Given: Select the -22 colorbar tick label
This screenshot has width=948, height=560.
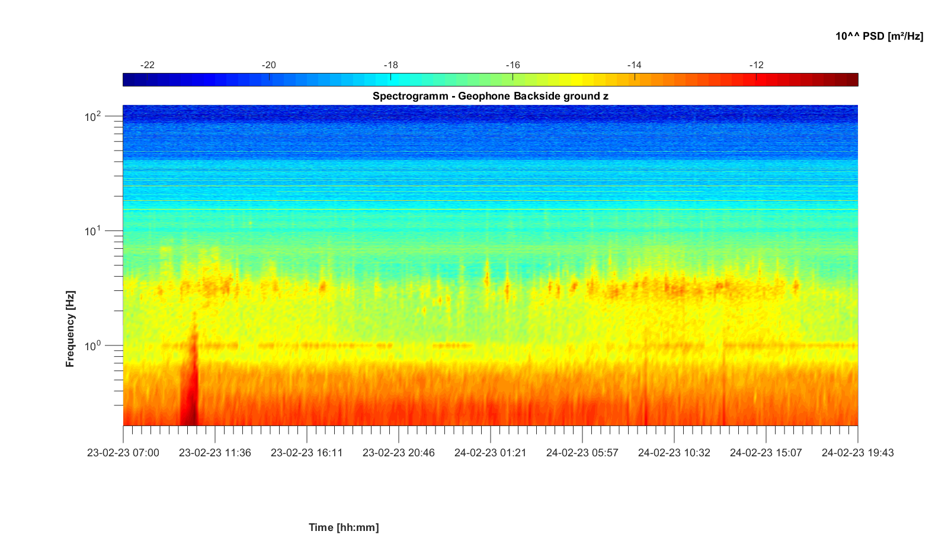Looking at the screenshot, I should point(147,65).
